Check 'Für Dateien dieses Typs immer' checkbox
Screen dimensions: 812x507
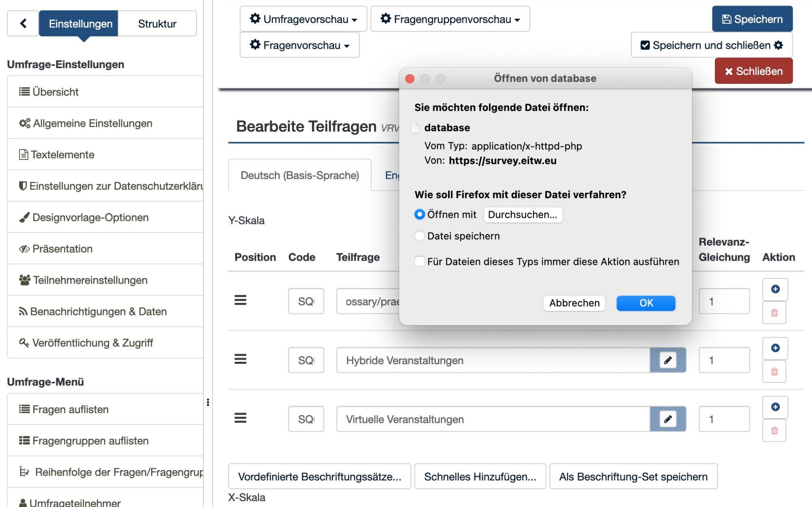[x=419, y=261]
